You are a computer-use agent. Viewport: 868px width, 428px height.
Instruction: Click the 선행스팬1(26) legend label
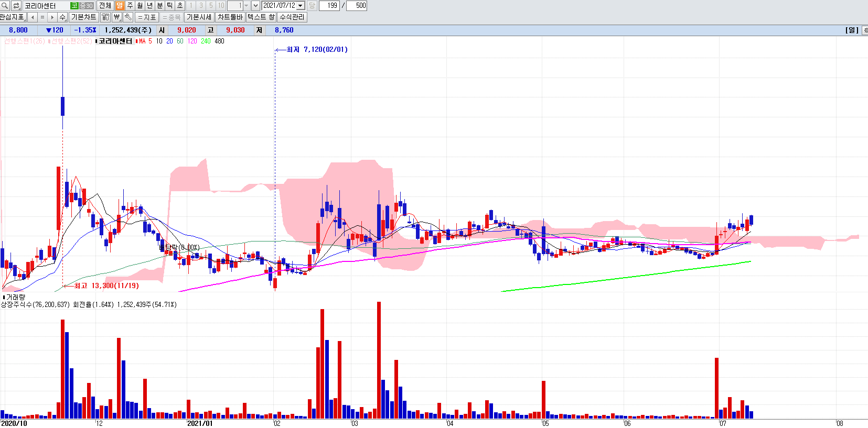24,41
